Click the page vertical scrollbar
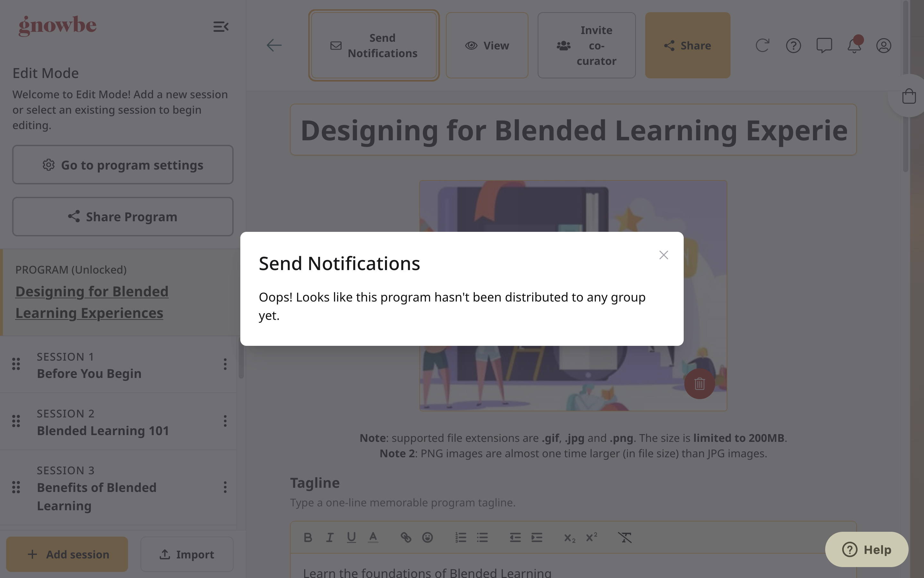The width and height of the screenshot is (924, 578). point(906,86)
